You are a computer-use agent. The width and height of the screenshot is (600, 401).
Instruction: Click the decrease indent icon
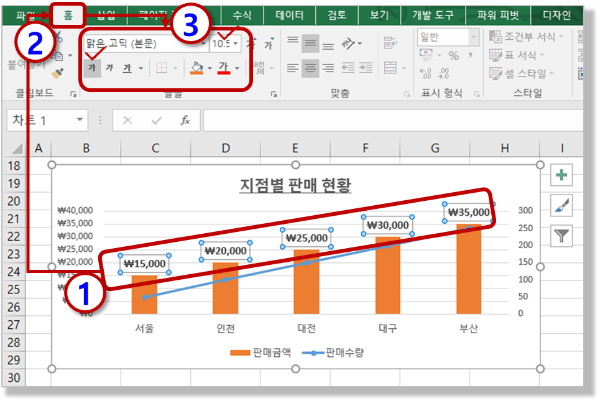point(348,68)
